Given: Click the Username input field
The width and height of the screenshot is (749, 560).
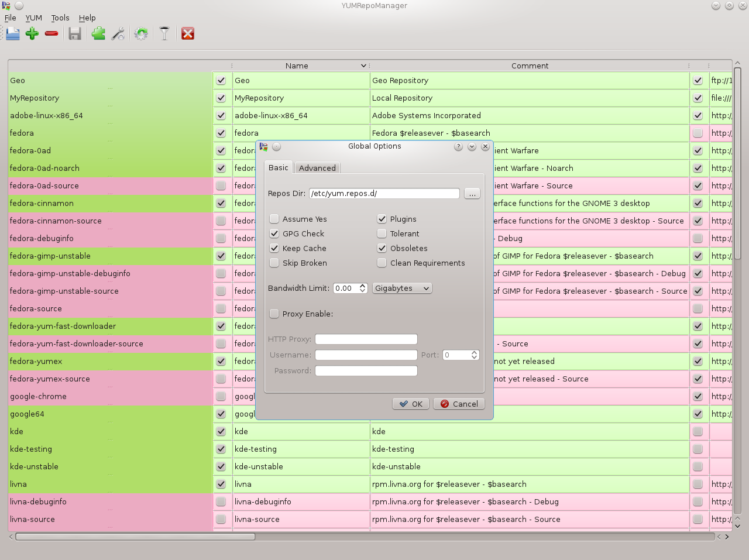Looking at the screenshot, I should click(366, 355).
